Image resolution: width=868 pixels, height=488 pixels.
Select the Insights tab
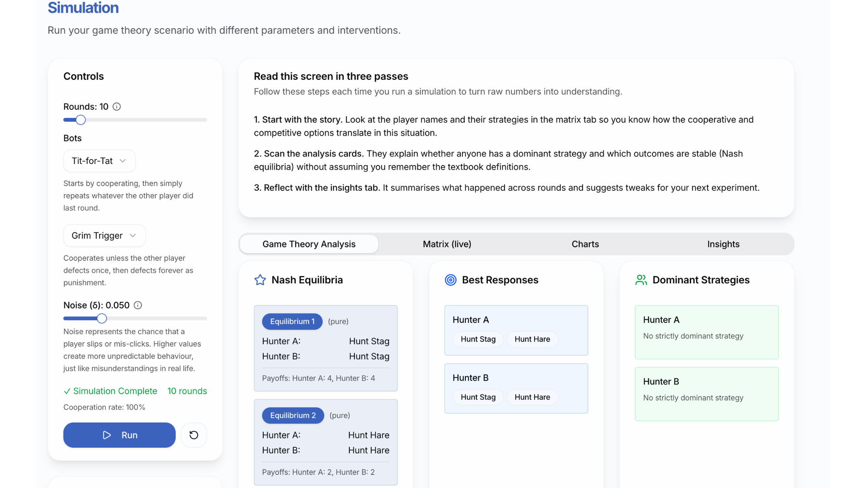click(x=723, y=244)
